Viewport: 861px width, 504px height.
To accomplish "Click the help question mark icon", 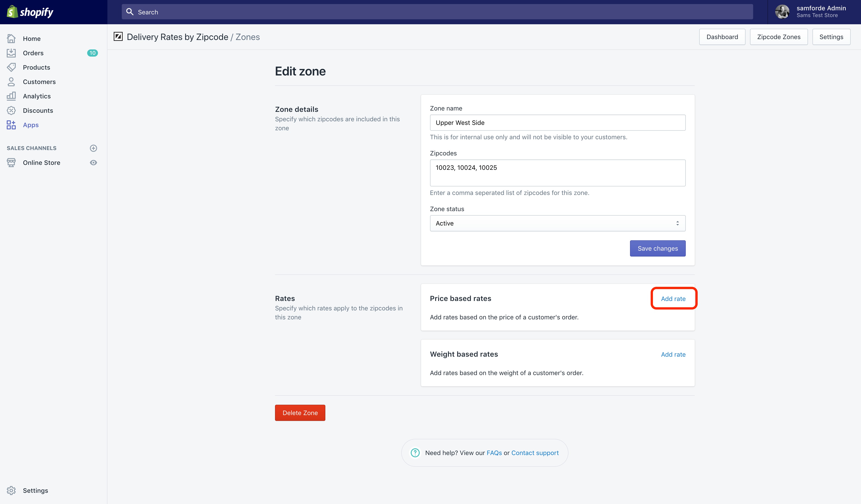I will click(x=415, y=453).
